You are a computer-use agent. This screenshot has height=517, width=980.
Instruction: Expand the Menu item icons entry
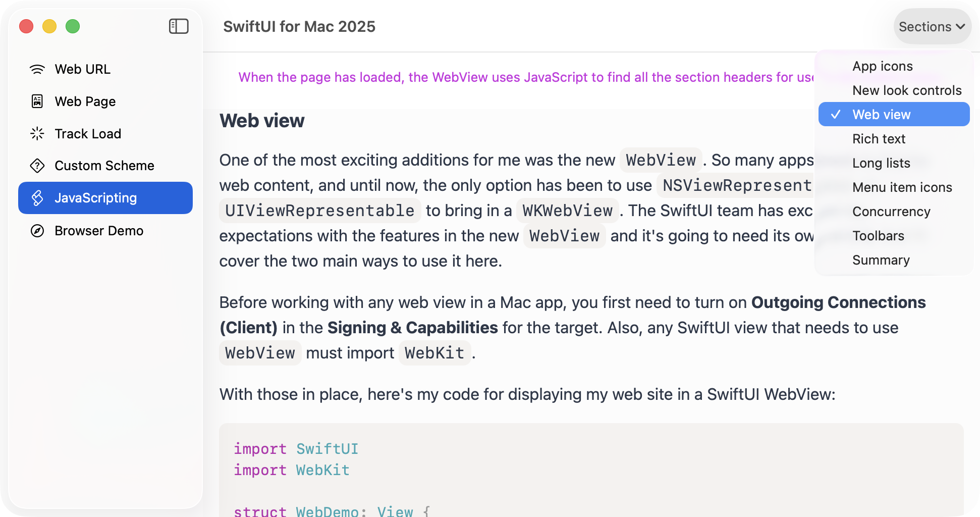(x=902, y=187)
